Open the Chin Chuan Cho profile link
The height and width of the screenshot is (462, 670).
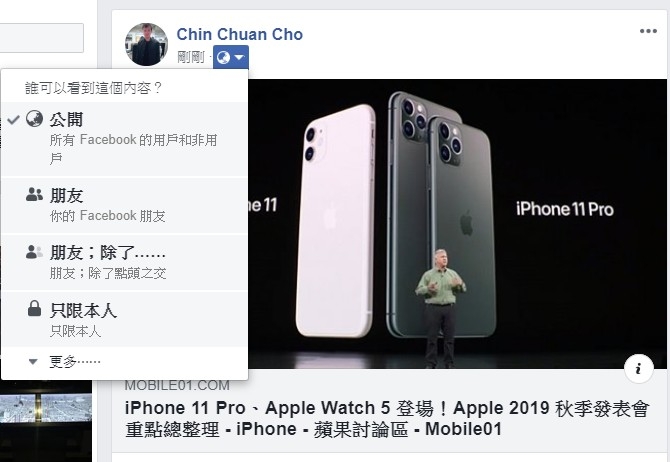(x=240, y=34)
